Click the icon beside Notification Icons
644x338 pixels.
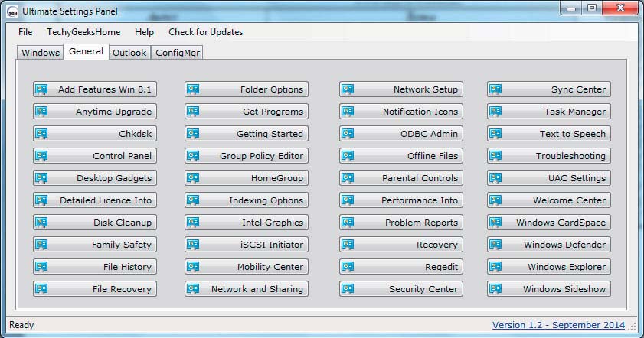[x=348, y=111]
